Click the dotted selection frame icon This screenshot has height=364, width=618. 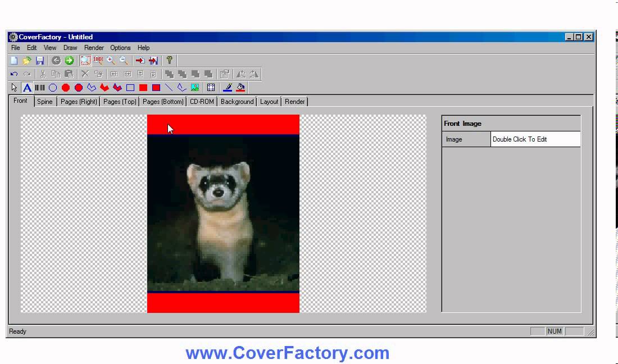211,88
